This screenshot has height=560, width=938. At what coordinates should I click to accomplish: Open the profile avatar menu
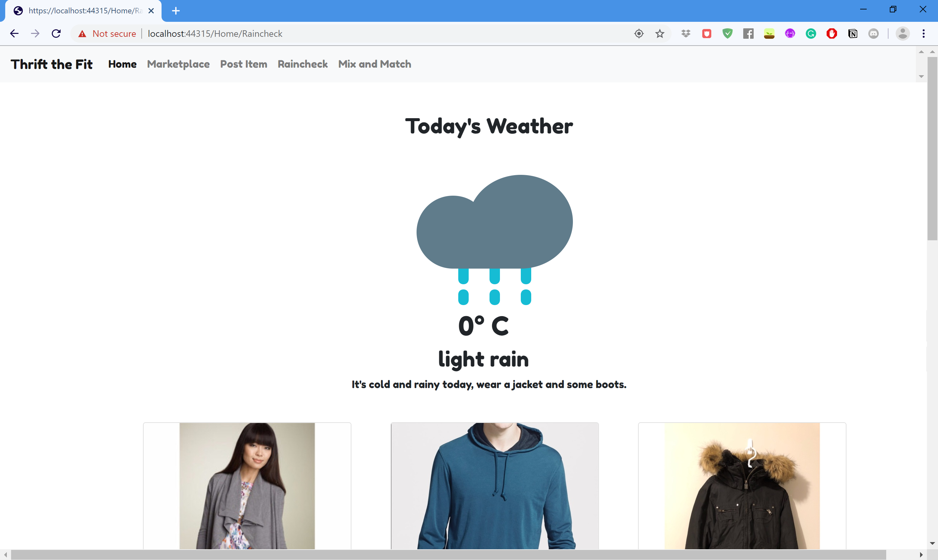tap(902, 34)
